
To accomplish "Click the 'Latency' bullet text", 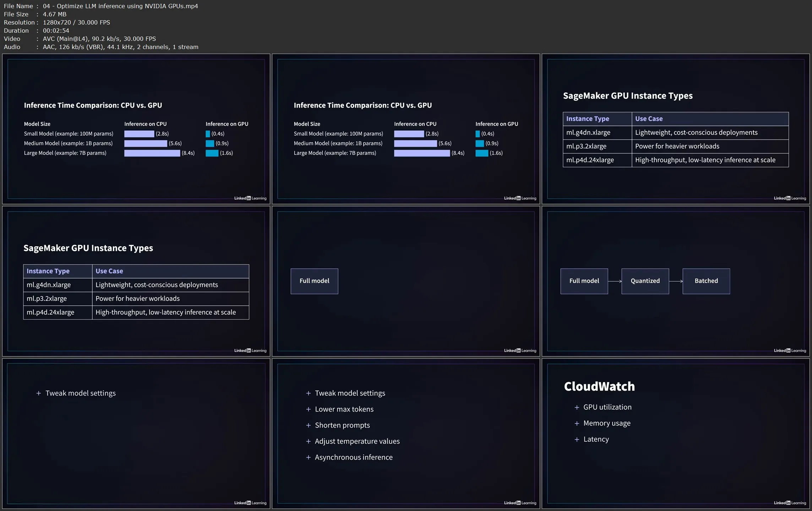I will [596, 439].
